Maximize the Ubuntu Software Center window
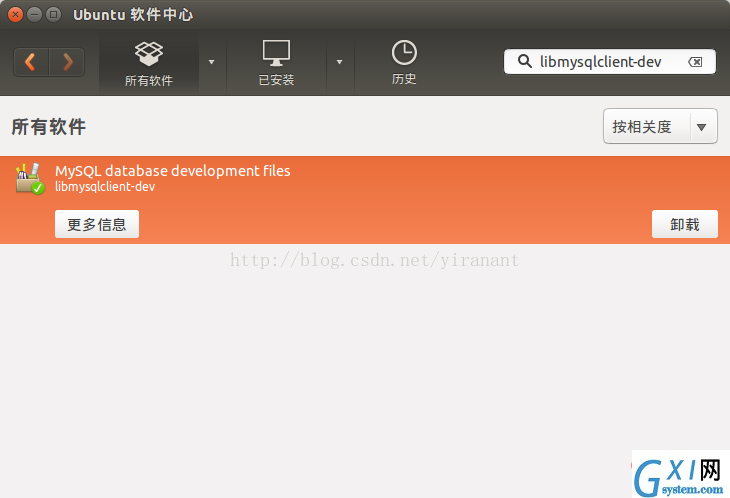 tap(54, 14)
